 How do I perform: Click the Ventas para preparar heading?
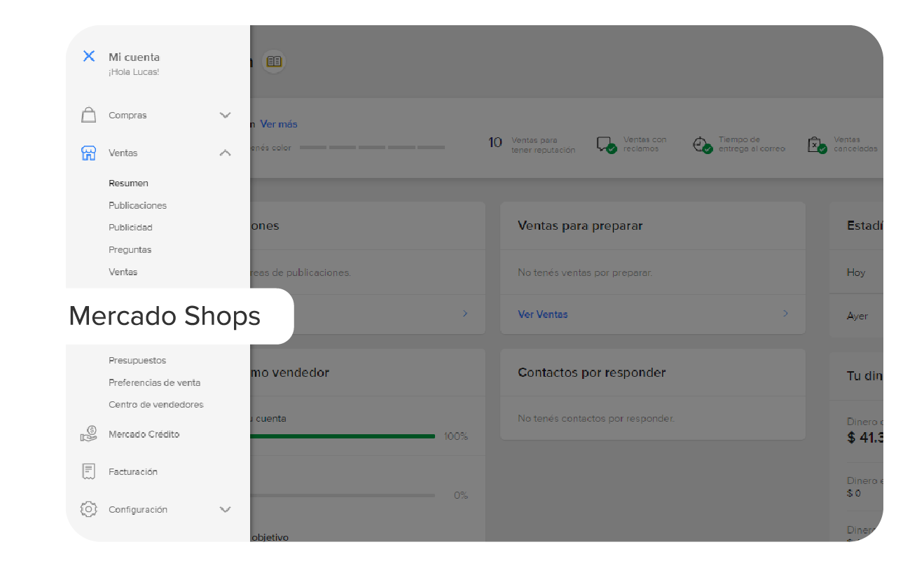[x=580, y=226]
